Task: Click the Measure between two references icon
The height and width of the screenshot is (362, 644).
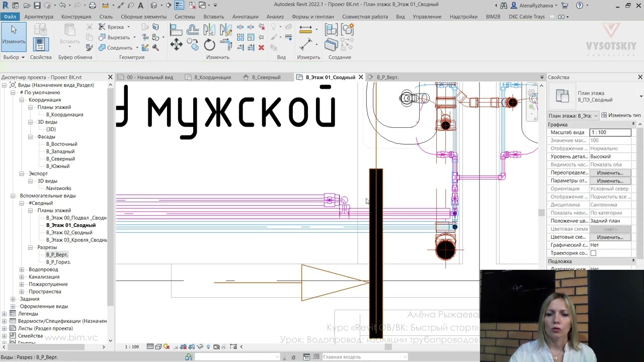Action: pos(306,30)
